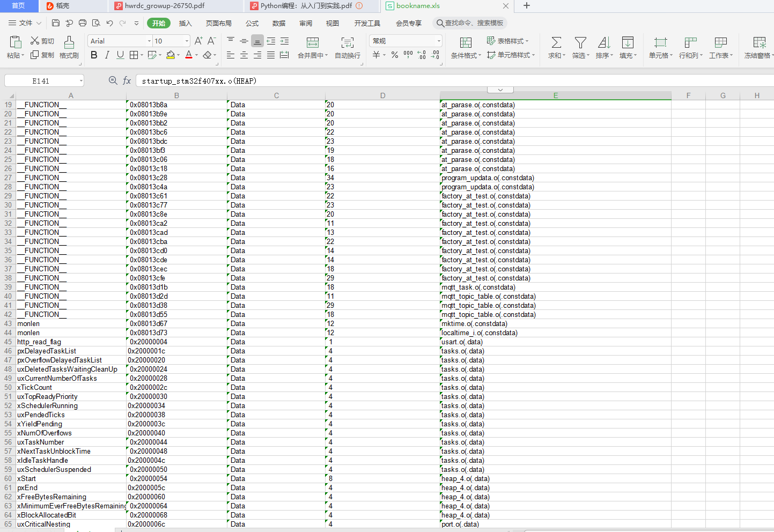Viewport: 774px width, 532px height.
Task: Align cell content to vertical middle
Action: click(x=244, y=41)
